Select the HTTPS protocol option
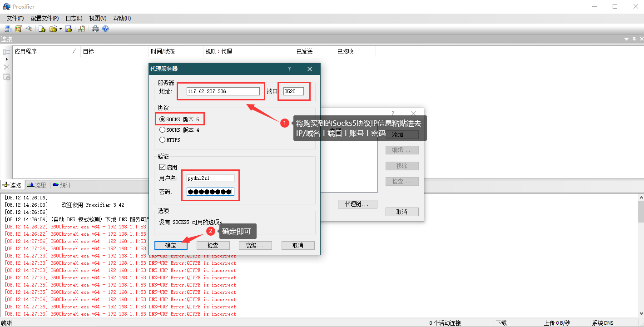 [170, 140]
